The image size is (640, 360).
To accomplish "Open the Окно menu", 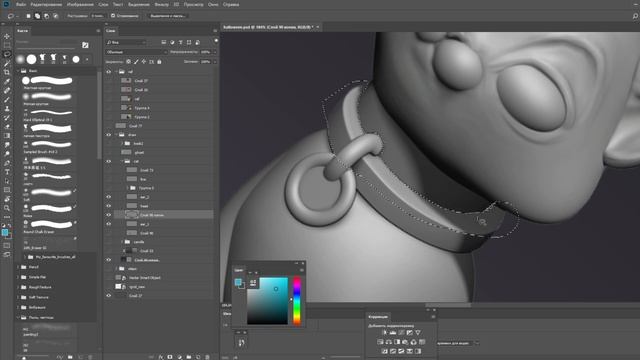I will click(213, 4).
